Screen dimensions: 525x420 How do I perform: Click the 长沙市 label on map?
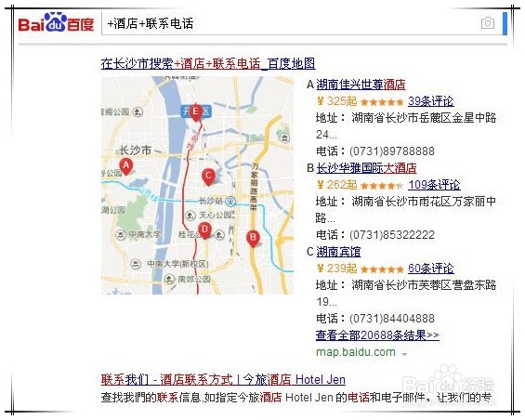pyautogui.click(x=136, y=151)
